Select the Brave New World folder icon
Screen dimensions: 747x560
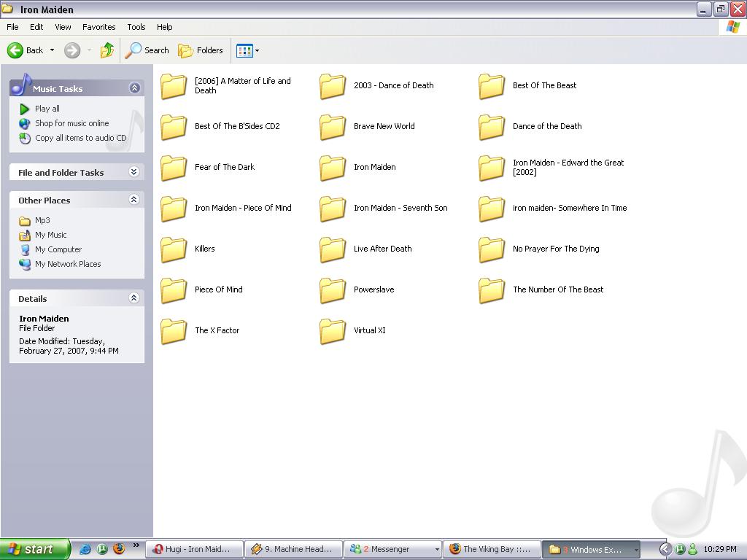[333, 127]
